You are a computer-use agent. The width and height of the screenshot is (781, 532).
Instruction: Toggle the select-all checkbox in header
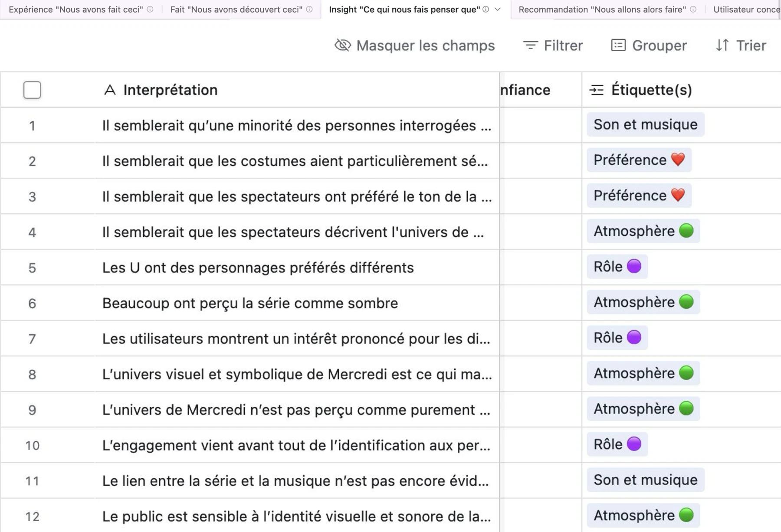[x=32, y=90]
